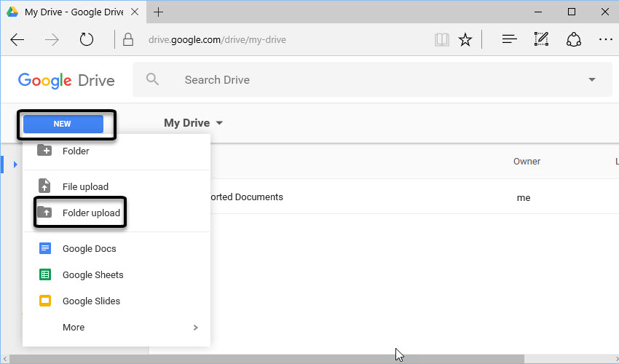Open the More menu entry
The height and width of the screenshot is (364, 619).
117,328
